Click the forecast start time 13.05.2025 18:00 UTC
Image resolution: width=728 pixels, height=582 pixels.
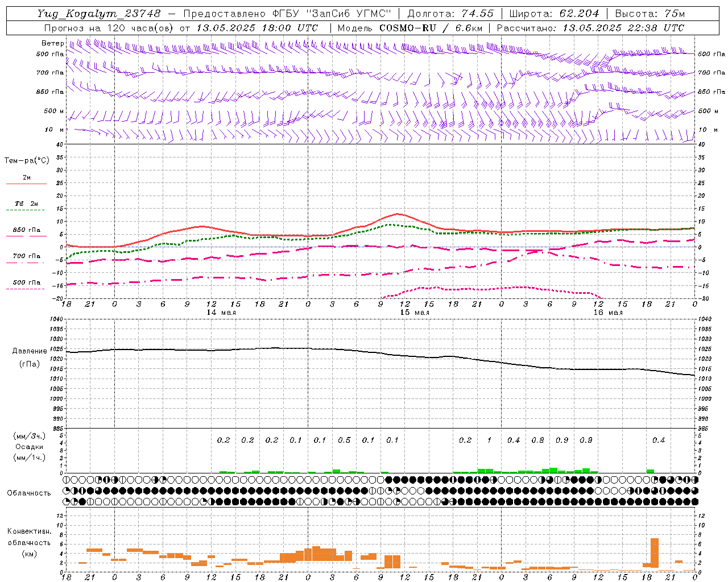(257, 28)
